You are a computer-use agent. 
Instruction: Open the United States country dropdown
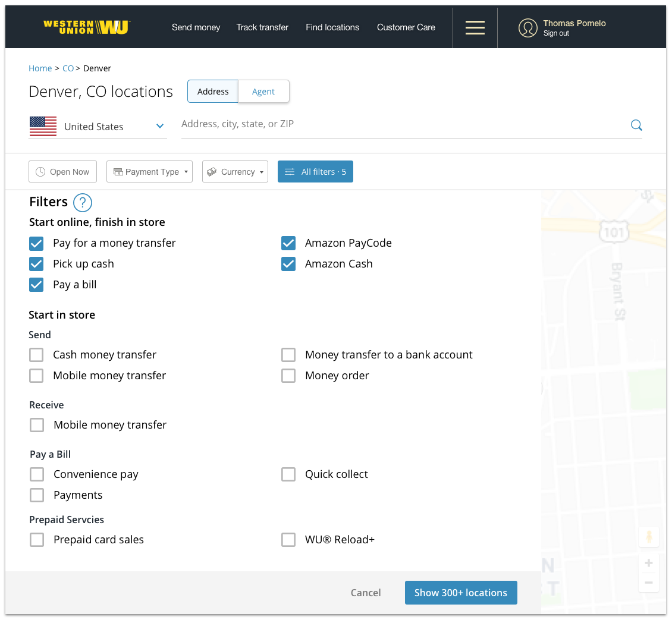tap(98, 127)
